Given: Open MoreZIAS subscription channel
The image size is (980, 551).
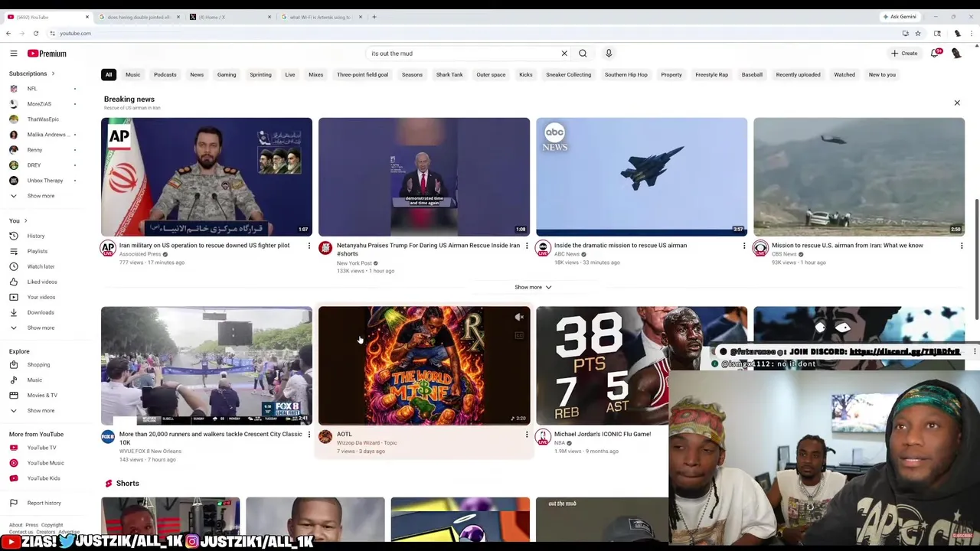Looking at the screenshot, I should [x=39, y=104].
